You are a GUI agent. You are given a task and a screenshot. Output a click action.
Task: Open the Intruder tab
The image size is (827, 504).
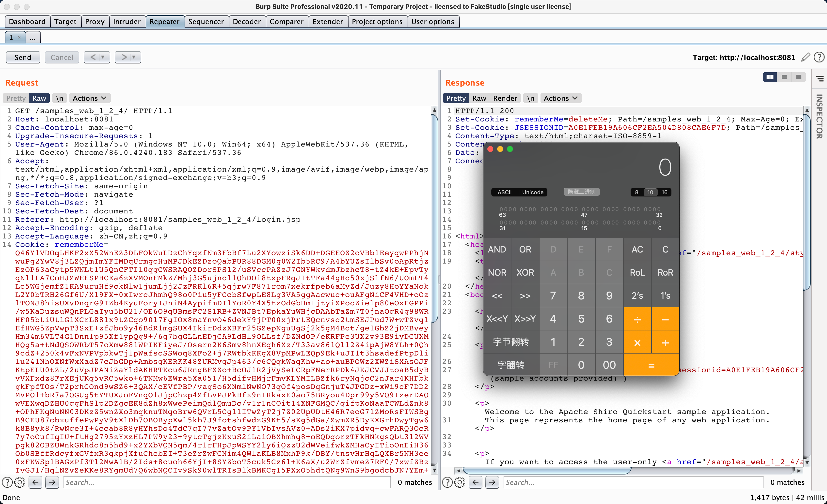click(x=127, y=21)
